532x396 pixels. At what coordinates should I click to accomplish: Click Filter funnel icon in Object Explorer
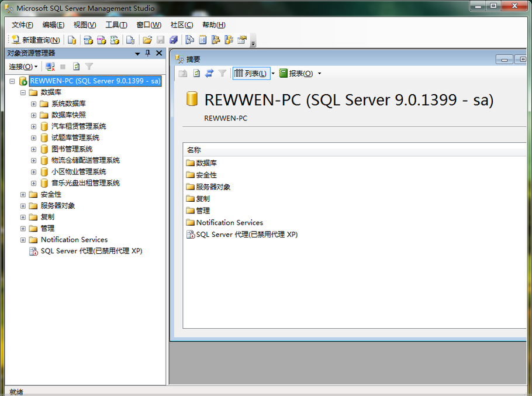(89, 67)
